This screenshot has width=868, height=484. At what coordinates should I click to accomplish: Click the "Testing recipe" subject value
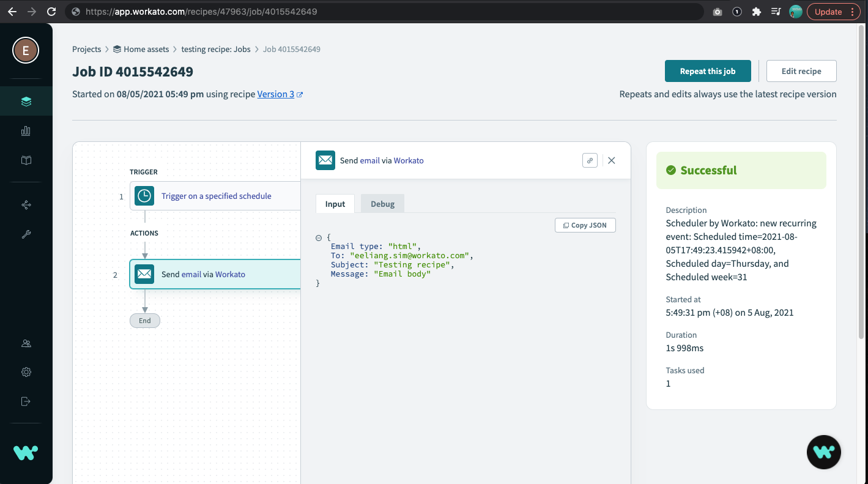(412, 265)
